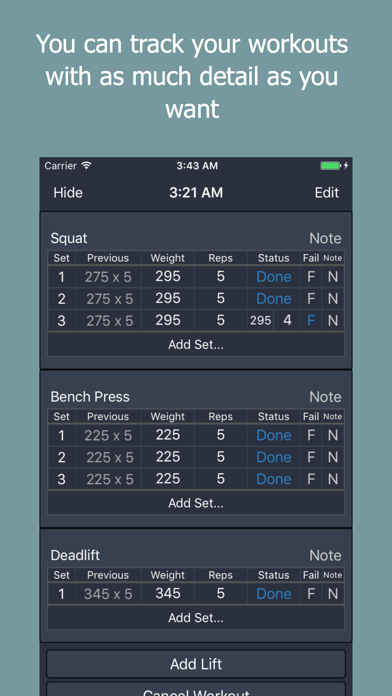Edit weight 295 in Squat set 2
This screenshot has width=392, height=696.
click(168, 299)
